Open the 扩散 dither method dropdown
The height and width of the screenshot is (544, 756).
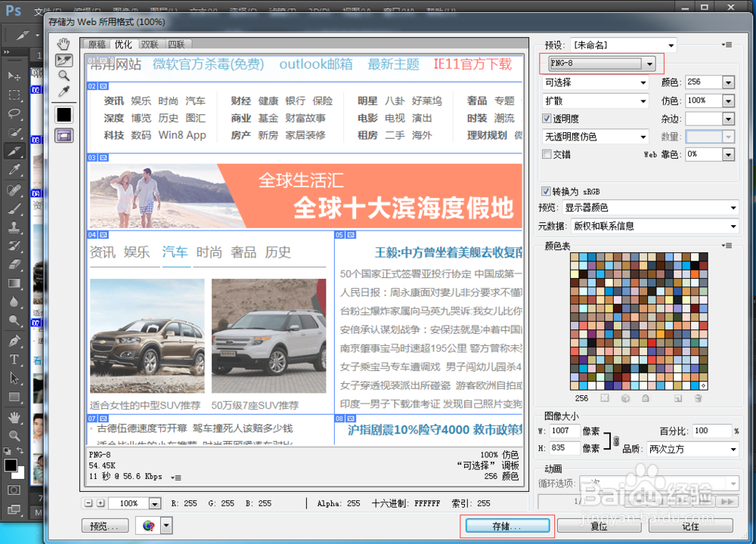(642, 100)
